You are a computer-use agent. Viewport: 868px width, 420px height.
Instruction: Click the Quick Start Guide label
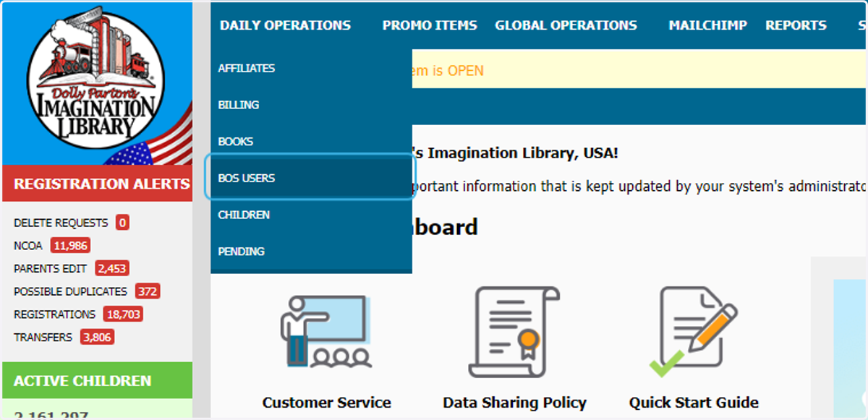694,403
